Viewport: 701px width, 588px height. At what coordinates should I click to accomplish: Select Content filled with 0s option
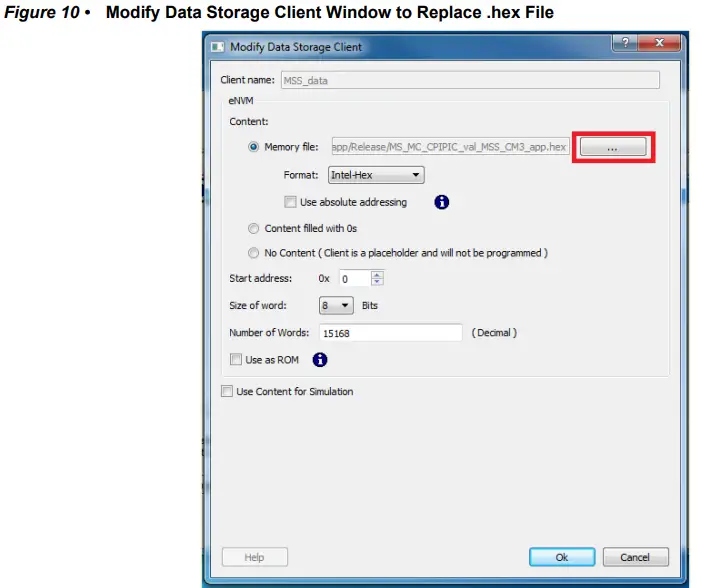click(x=253, y=228)
